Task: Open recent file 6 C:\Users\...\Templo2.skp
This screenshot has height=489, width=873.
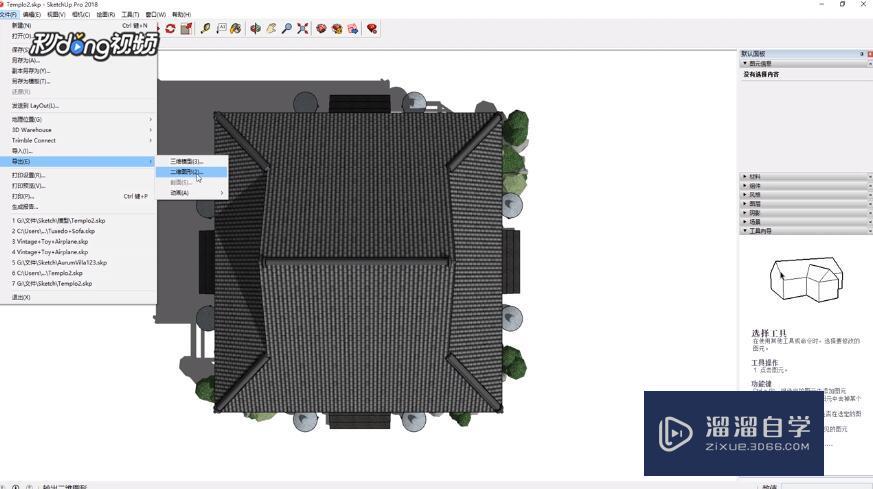Action: (79, 273)
